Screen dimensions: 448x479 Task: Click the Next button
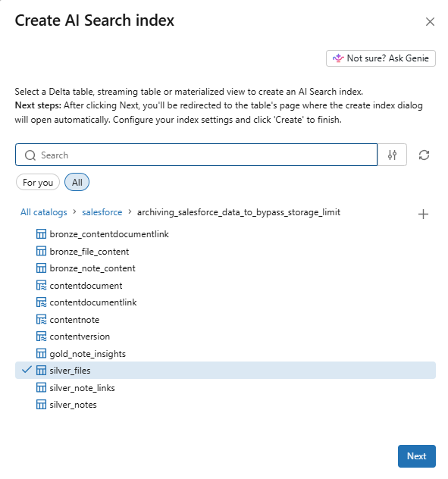coord(416,456)
